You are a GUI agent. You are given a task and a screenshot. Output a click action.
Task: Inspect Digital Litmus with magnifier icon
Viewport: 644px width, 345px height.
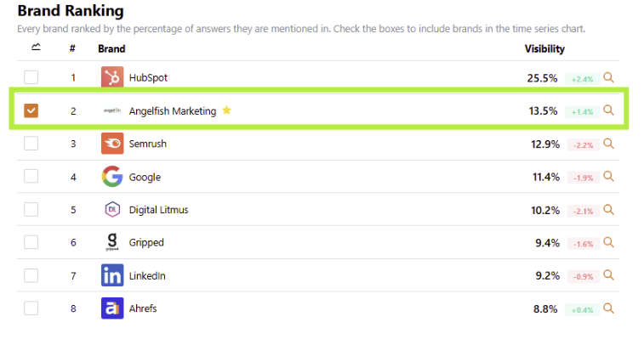[x=608, y=210]
